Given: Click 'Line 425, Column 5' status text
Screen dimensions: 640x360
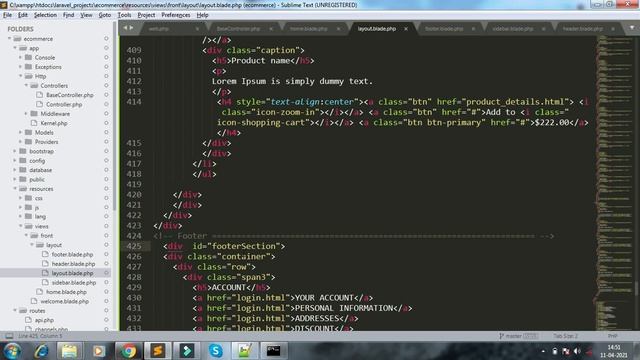Looking at the screenshot, I should 40,336.
